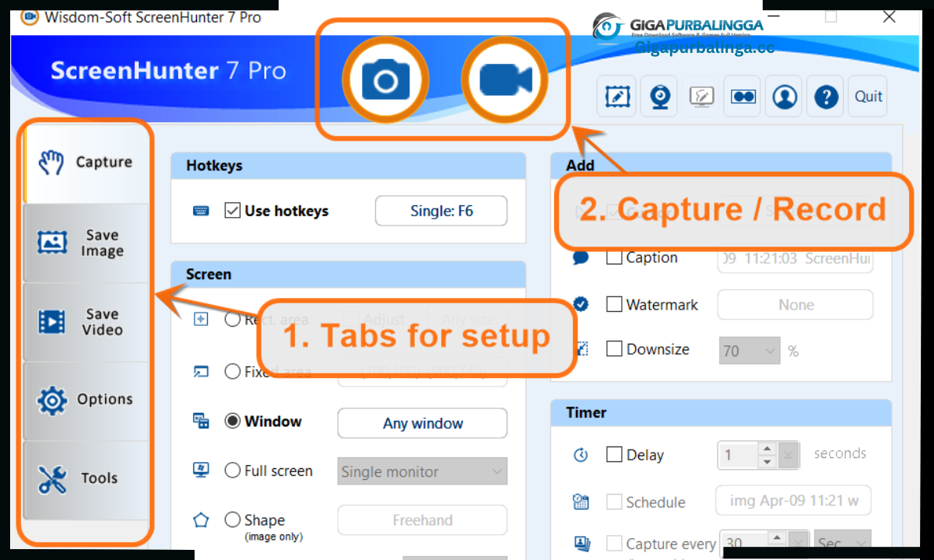Click the Delay clock icon
This screenshot has height=560, width=934.
click(581, 455)
